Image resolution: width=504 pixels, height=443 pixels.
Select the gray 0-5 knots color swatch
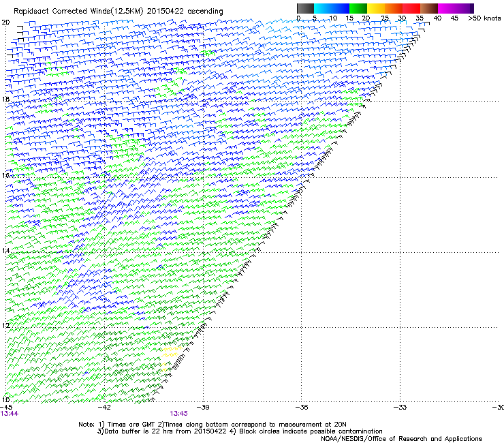click(305, 8)
